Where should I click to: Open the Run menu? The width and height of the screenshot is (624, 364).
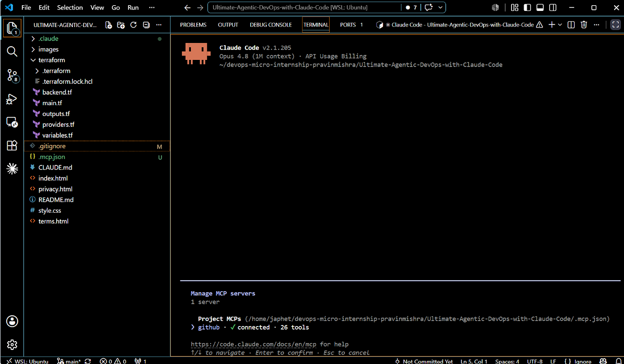pos(133,8)
